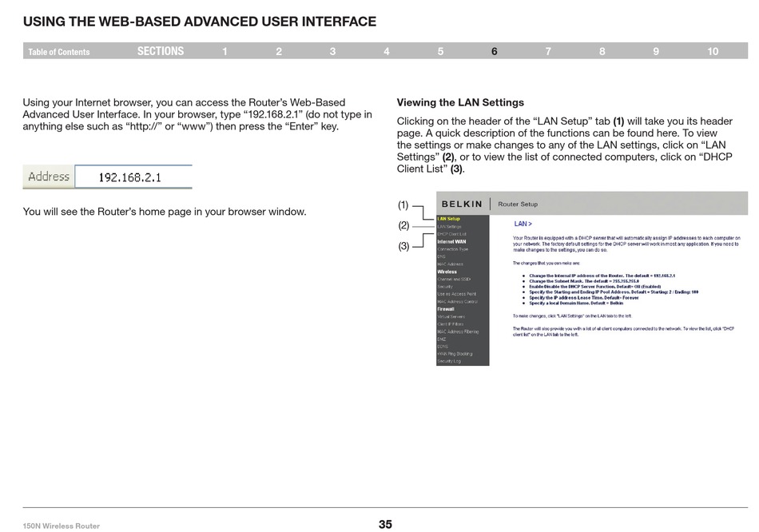Open MAC Address Control in sidebar

457,302
